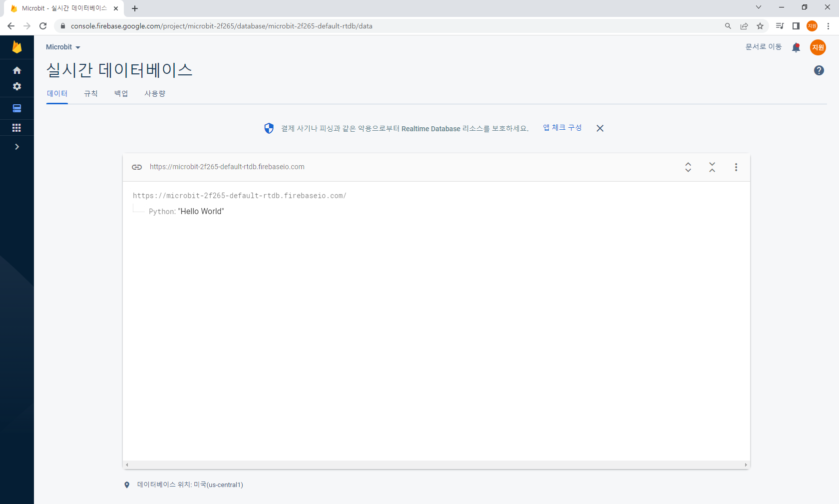This screenshot has height=504, width=839.
Task: Open media control toolbar icon
Action: coord(780,26)
